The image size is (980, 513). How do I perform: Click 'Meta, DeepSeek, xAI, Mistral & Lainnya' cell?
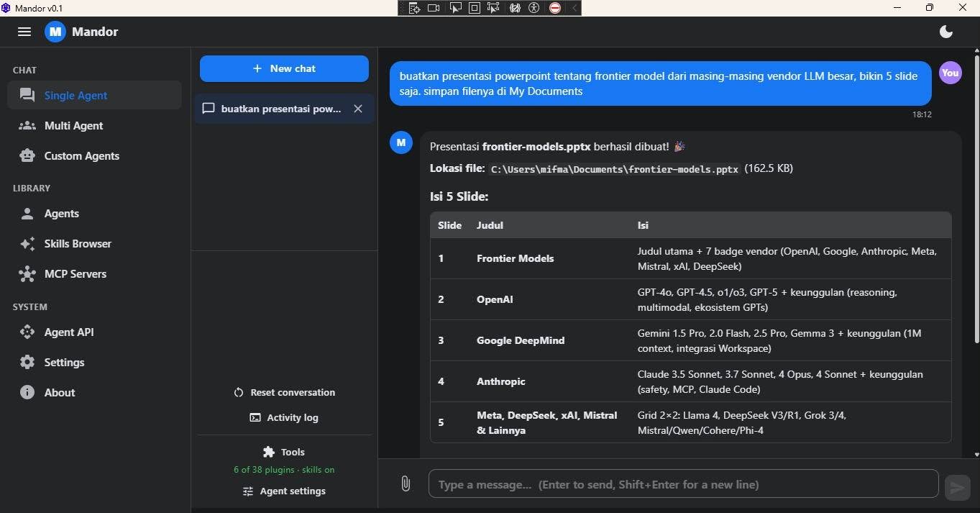tap(547, 422)
